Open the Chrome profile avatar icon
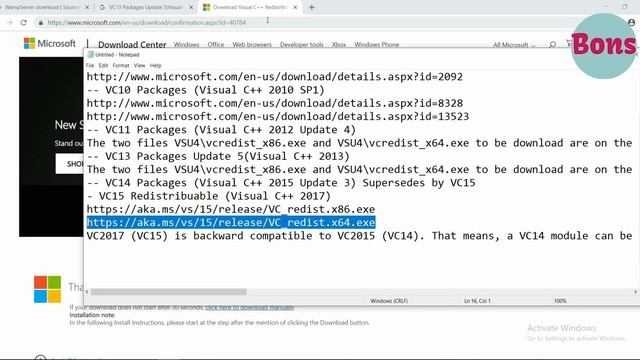The image size is (640, 360). point(631,22)
